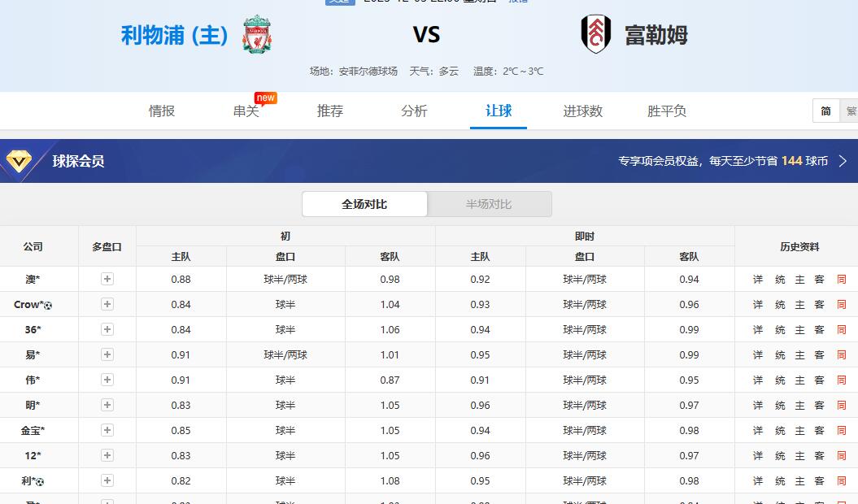Image resolution: width=858 pixels, height=504 pixels.
Task: Click the 球探会员 banner title
Action: 78,161
